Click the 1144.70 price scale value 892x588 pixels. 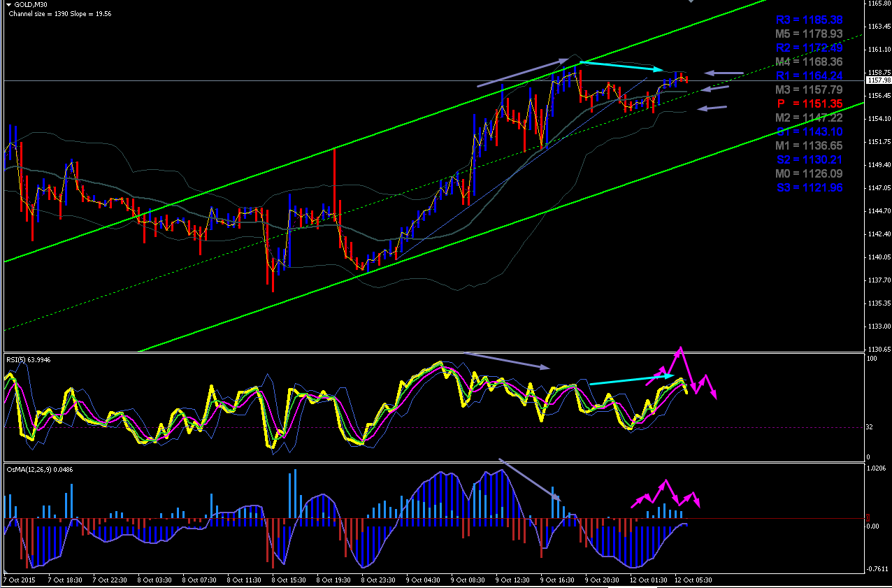pos(879,210)
